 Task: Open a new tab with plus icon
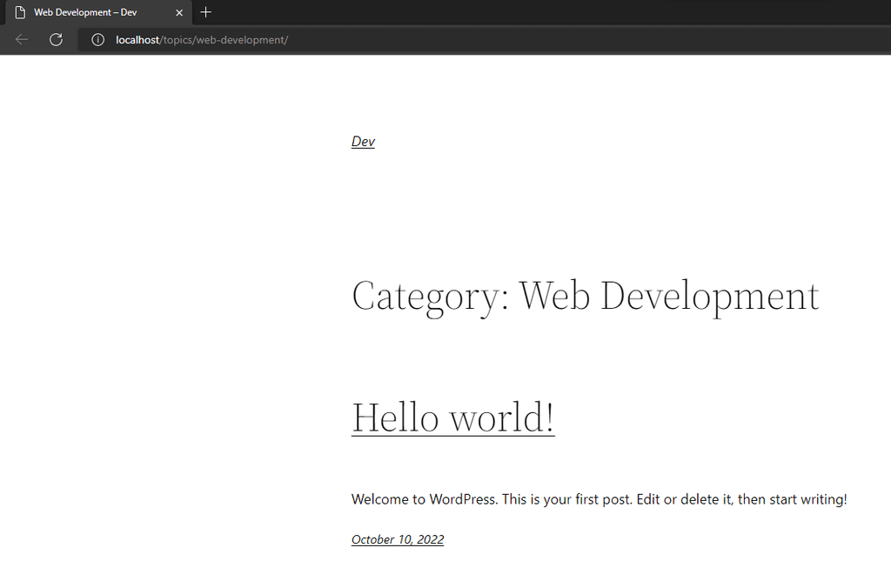tap(205, 12)
